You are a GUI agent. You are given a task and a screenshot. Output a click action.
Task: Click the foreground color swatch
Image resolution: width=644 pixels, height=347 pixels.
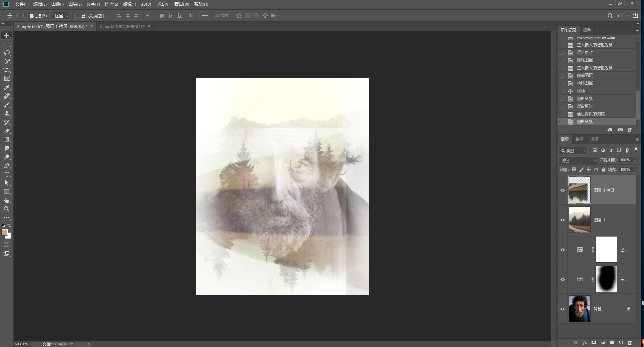pos(4,232)
